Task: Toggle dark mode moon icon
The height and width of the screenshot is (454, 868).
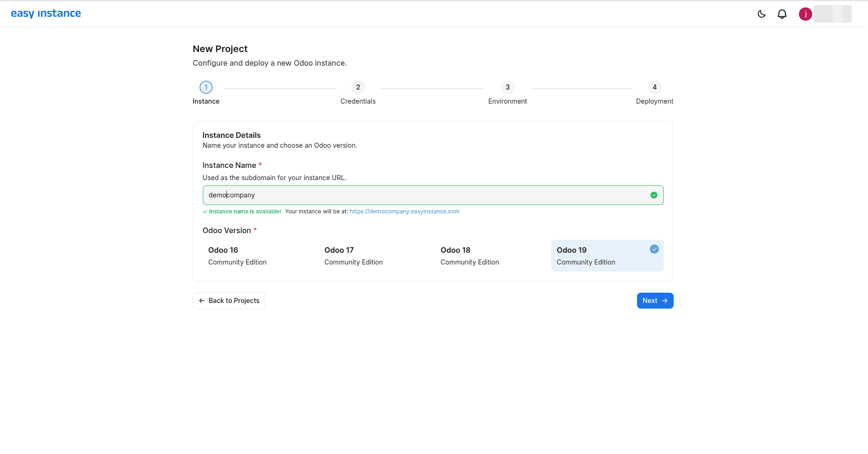Action: (x=761, y=14)
